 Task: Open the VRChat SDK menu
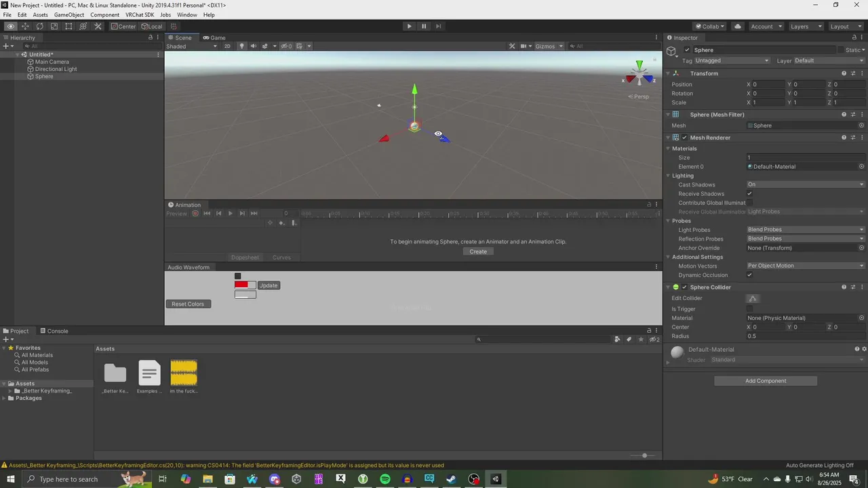[x=140, y=15]
